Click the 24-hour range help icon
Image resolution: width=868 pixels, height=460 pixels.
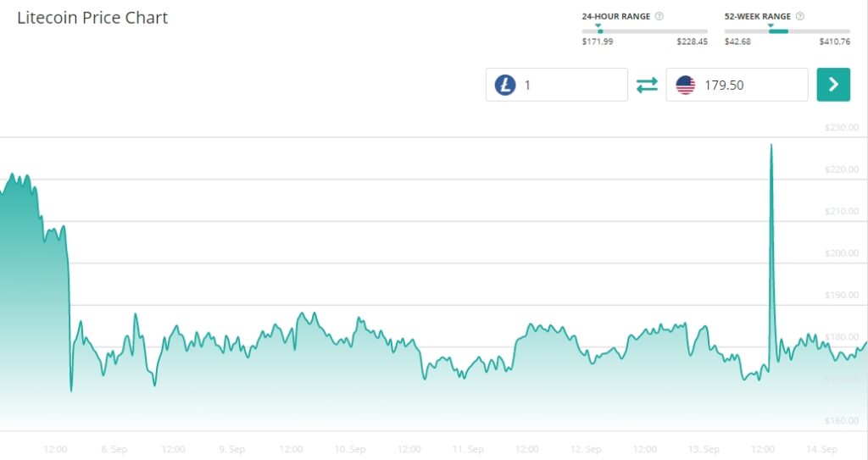659,16
